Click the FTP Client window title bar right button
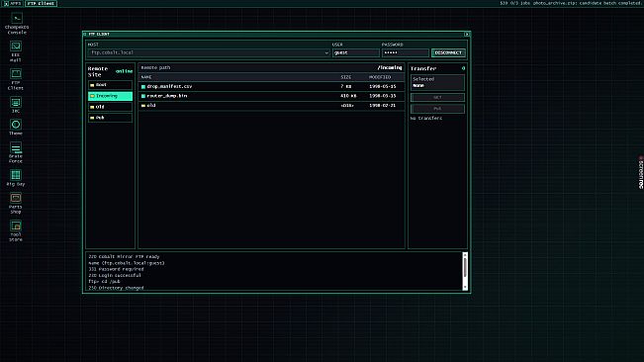 [x=467, y=34]
